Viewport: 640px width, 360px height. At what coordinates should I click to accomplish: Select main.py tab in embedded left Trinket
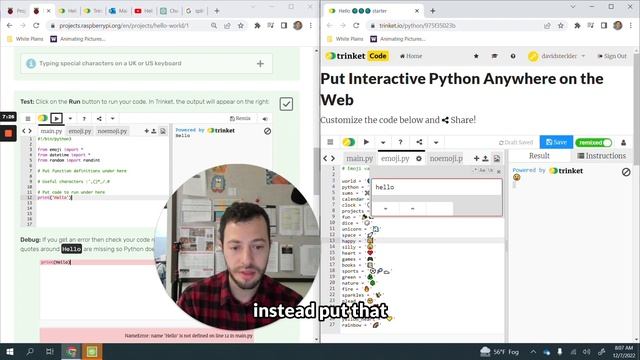[x=51, y=131]
